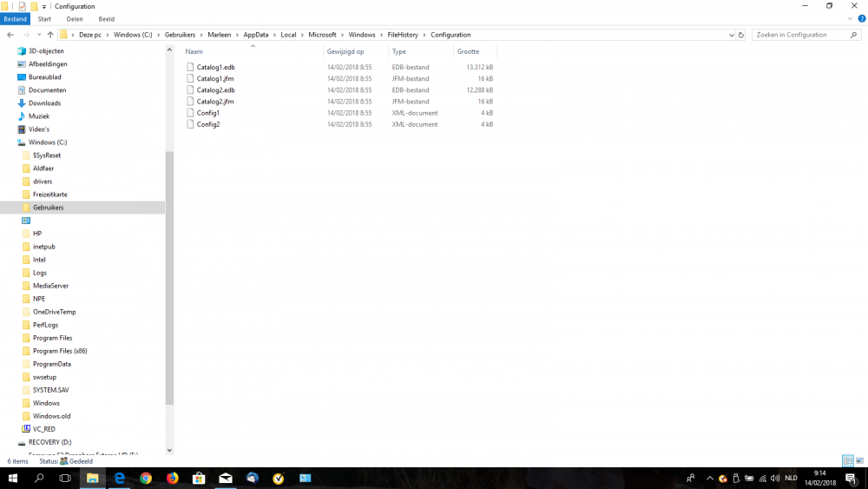Viewport: 868px width, 489px height.
Task: Open Google Chrome from the taskbar
Action: 146,478
